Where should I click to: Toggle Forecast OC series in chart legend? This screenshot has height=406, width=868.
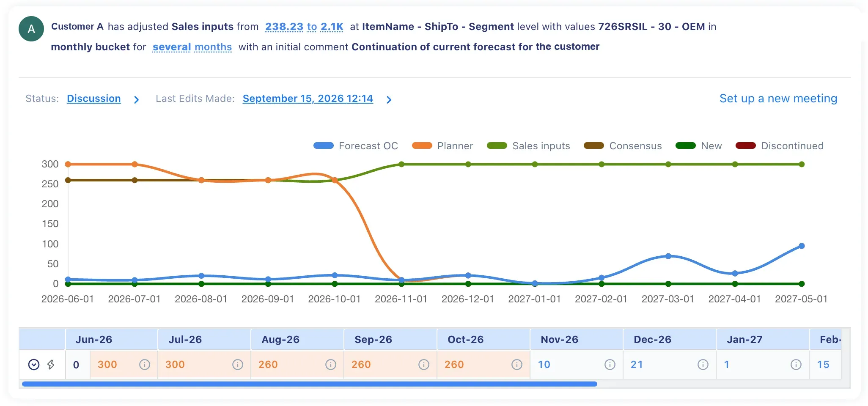(356, 146)
